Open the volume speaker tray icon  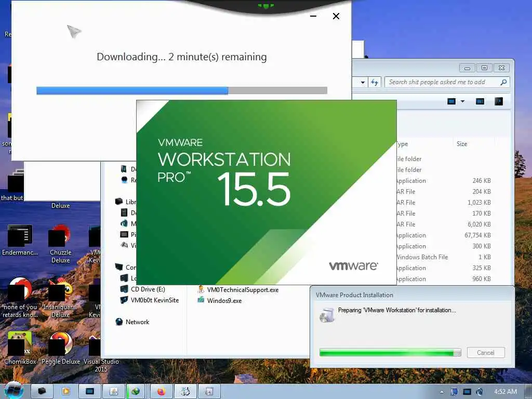click(480, 392)
